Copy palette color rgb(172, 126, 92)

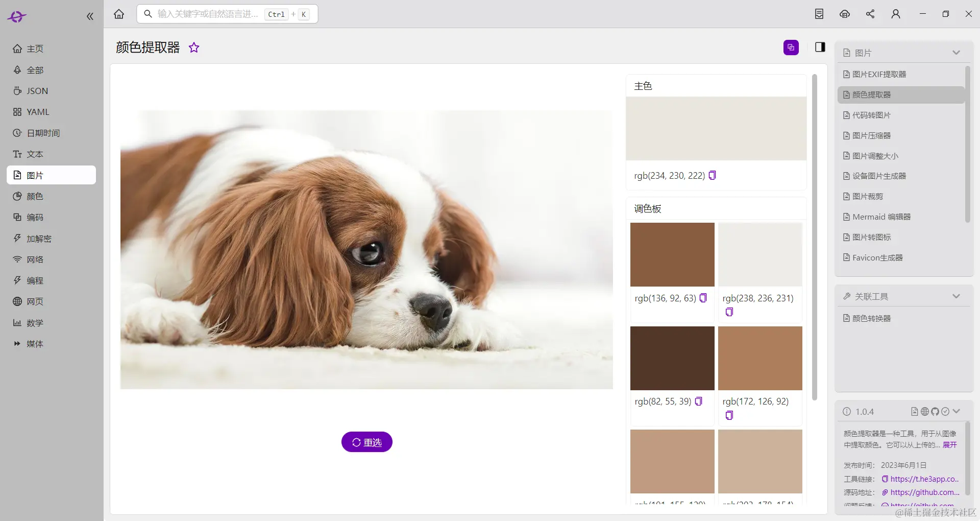point(729,415)
